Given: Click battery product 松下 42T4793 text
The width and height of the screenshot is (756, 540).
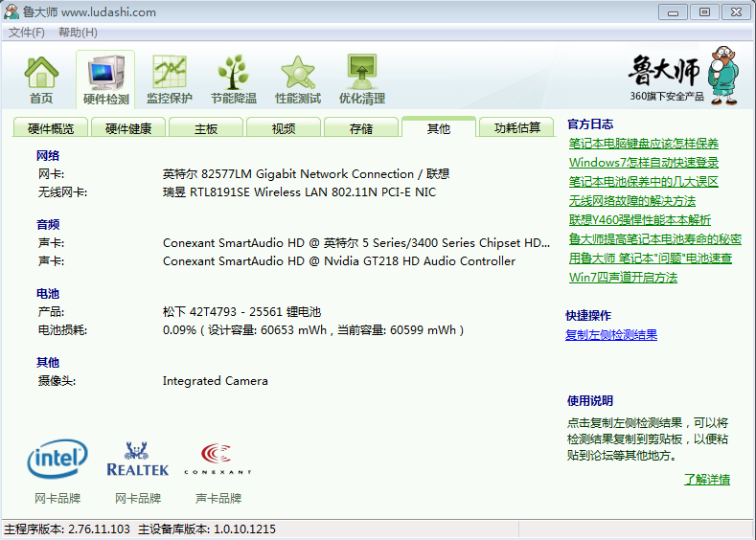Looking at the screenshot, I should (241, 312).
